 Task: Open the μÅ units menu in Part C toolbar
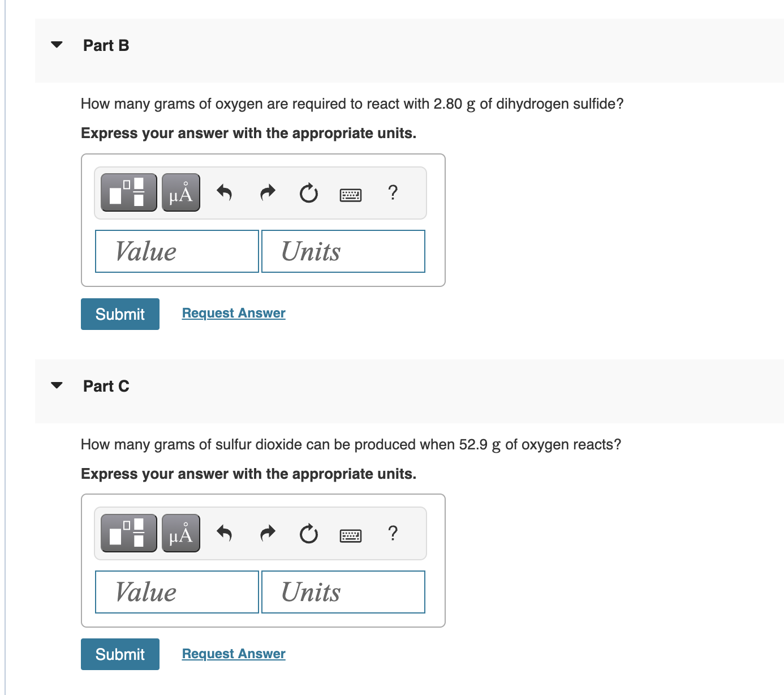pyautogui.click(x=180, y=533)
